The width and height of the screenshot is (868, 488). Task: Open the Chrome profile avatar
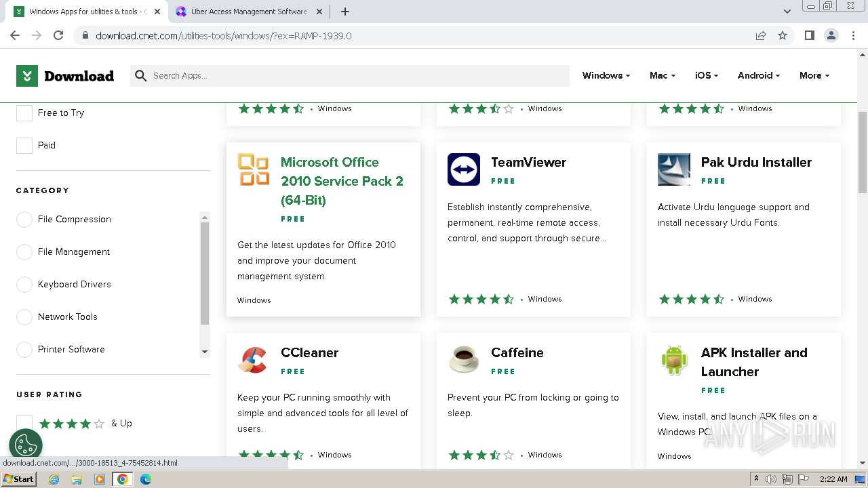tap(831, 35)
